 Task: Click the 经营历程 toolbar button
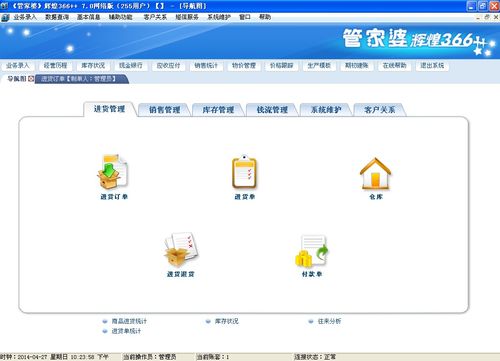(55, 66)
